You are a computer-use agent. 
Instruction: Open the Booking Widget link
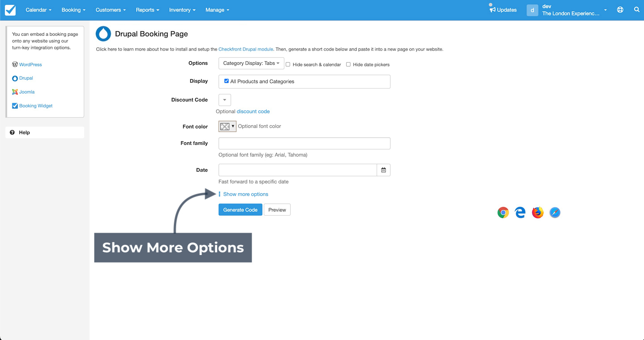(36, 106)
